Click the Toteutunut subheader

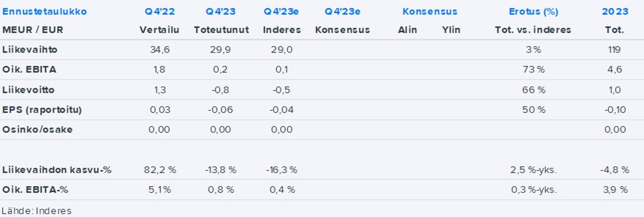coord(221,30)
